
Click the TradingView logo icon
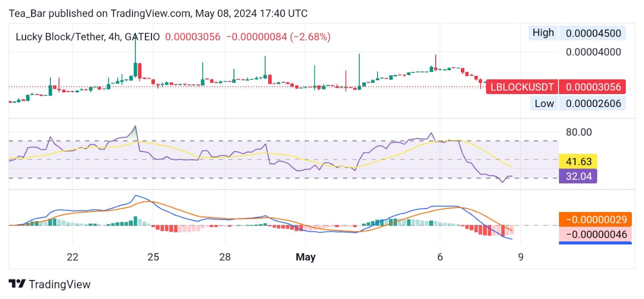(x=17, y=284)
